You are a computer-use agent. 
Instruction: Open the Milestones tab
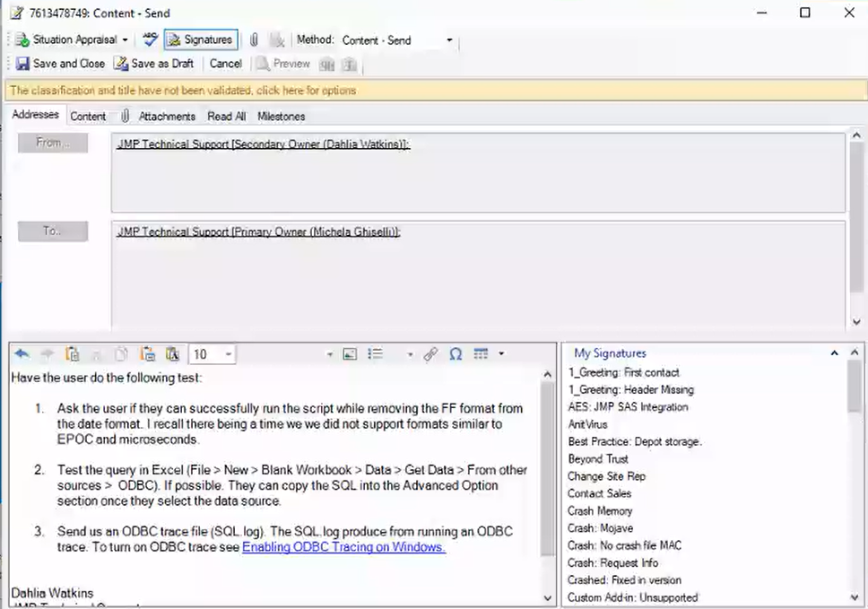pyautogui.click(x=281, y=117)
